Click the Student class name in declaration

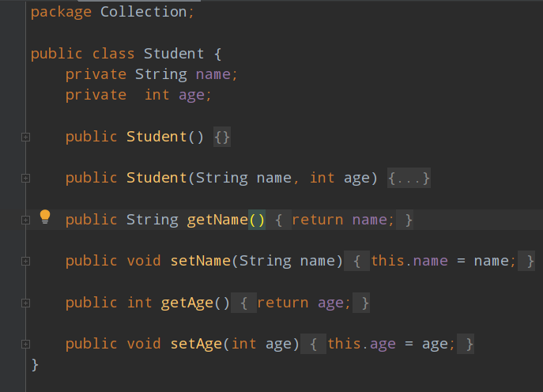[x=174, y=54]
